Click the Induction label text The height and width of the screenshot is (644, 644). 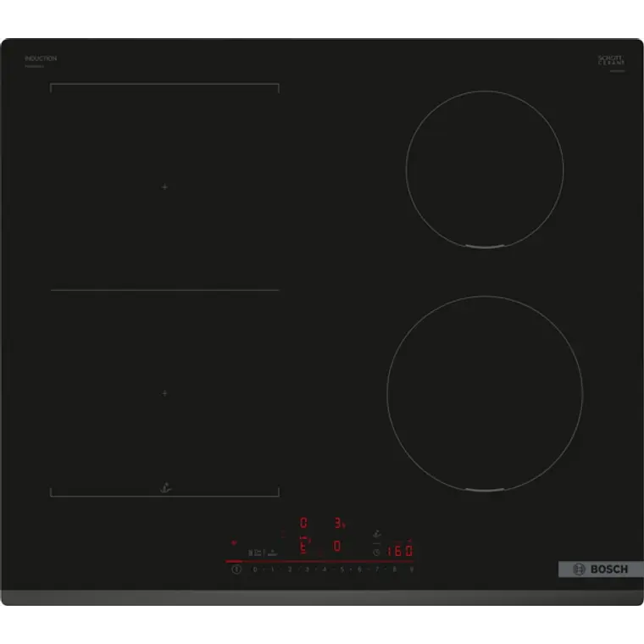(x=40, y=58)
